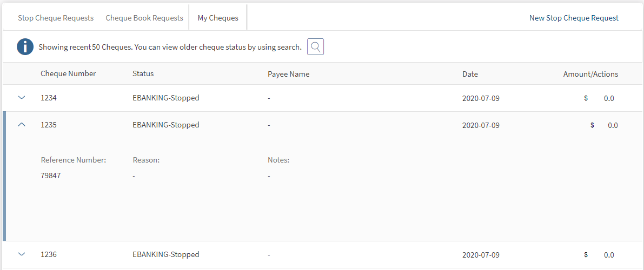Screen dimensions: 644x270
Task: Click dollar icon for cheque 1236
Action: pyautogui.click(x=586, y=255)
